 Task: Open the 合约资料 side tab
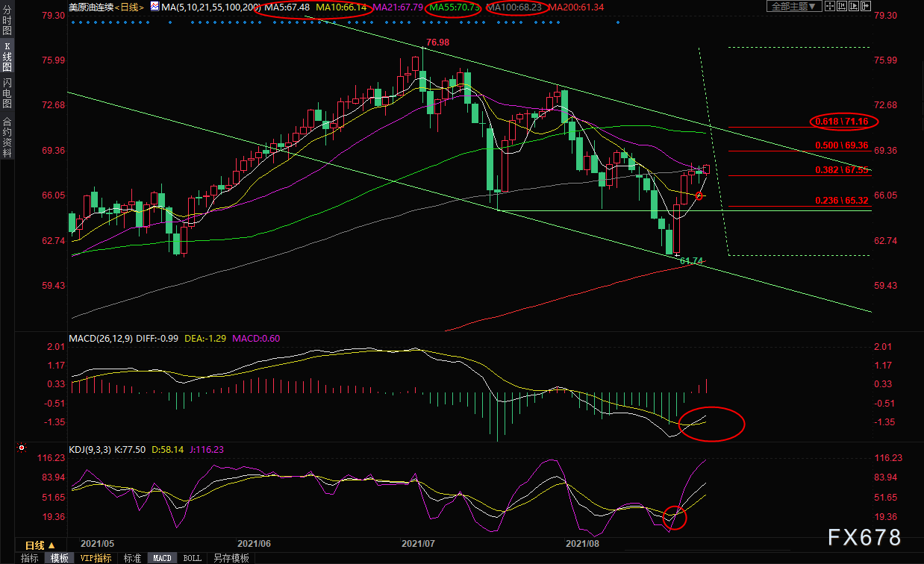pyautogui.click(x=7, y=137)
